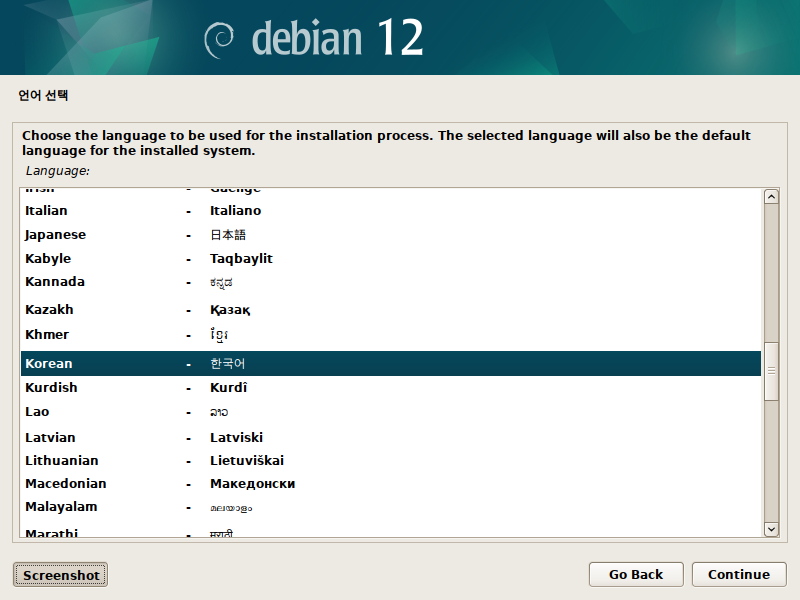This screenshot has height=600, width=800.
Task: Click the native name Italiano
Action: [235, 211]
